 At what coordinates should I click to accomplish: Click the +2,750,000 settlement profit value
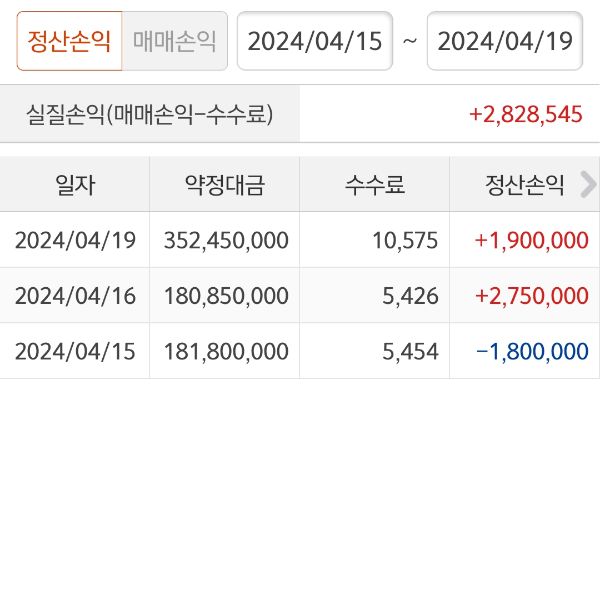click(x=531, y=296)
